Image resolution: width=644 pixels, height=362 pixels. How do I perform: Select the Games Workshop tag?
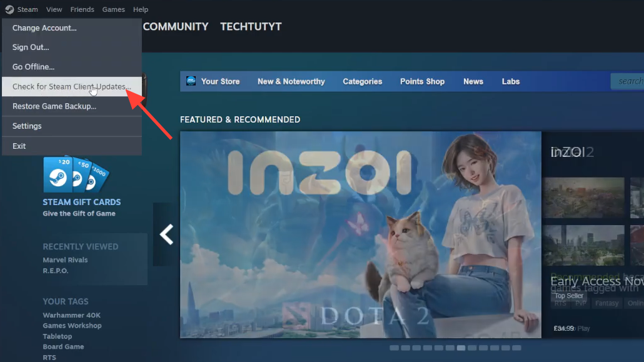tap(72, 326)
